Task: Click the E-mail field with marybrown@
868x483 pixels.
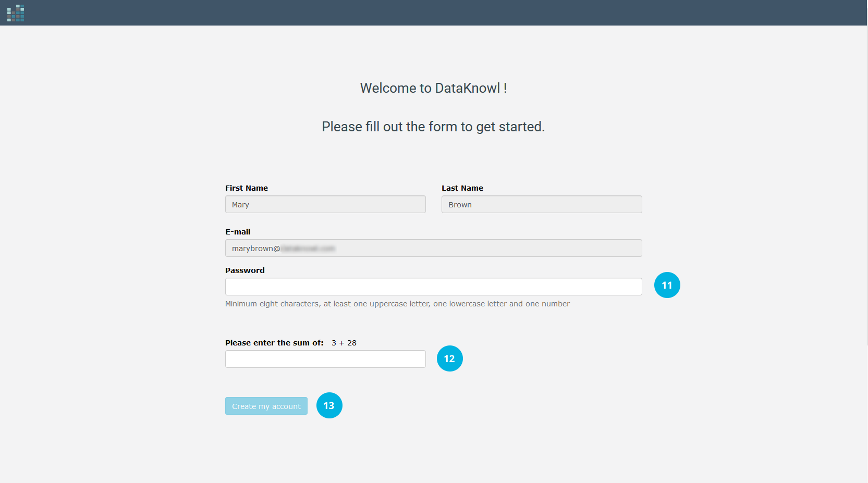Action: (x=434, y=248)
